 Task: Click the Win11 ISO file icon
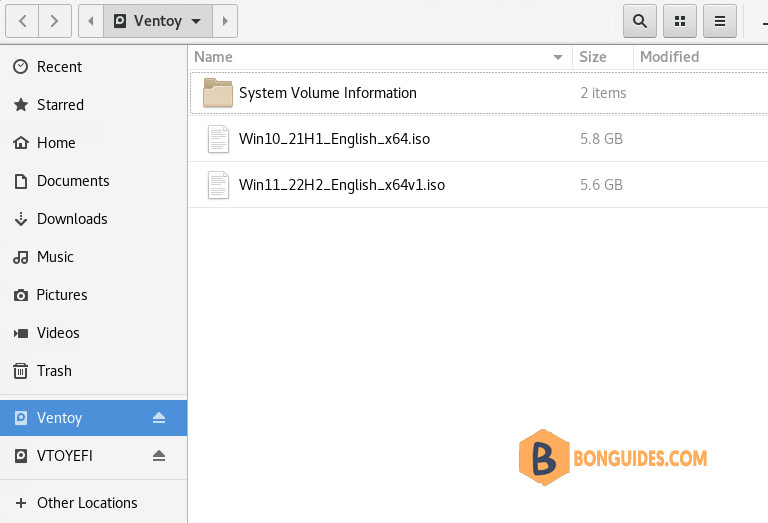(218, 185)
